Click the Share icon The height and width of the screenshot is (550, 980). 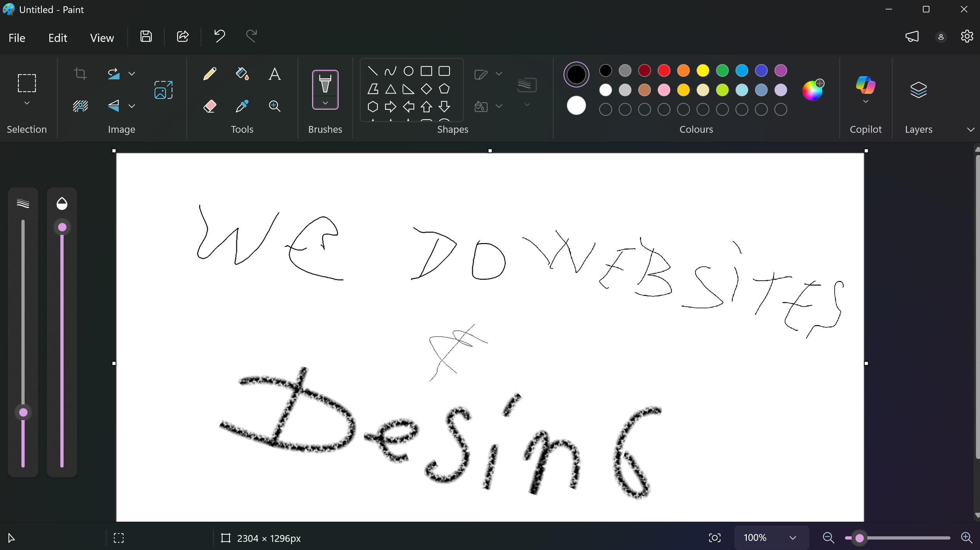point(183,36)
